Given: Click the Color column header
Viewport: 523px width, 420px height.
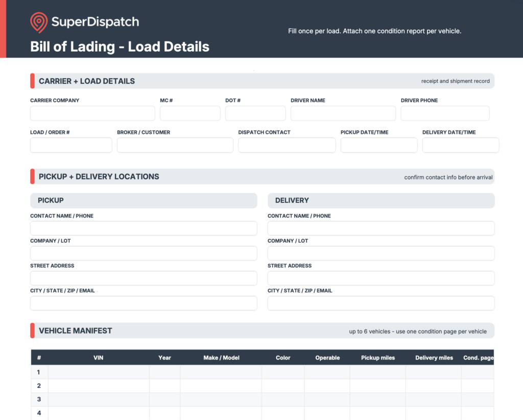Looking at the screenshot, I should 283,358.
